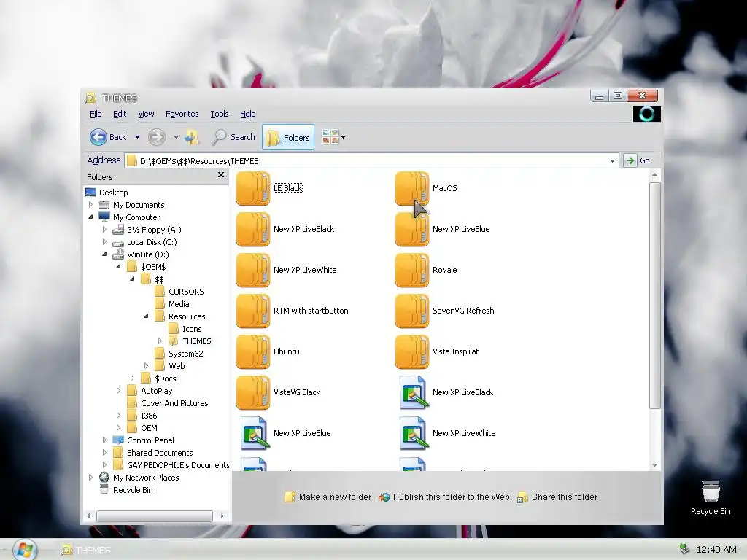Open the Help menu
The image size is (747, 560).
click(x=248, y=114)
